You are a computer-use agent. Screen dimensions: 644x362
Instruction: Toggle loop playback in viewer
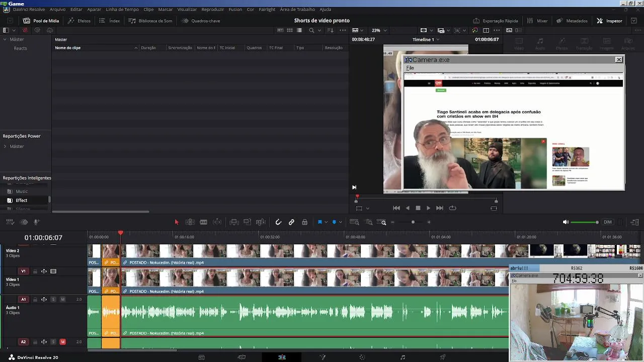pyautogui.click(x=452, y=208)
